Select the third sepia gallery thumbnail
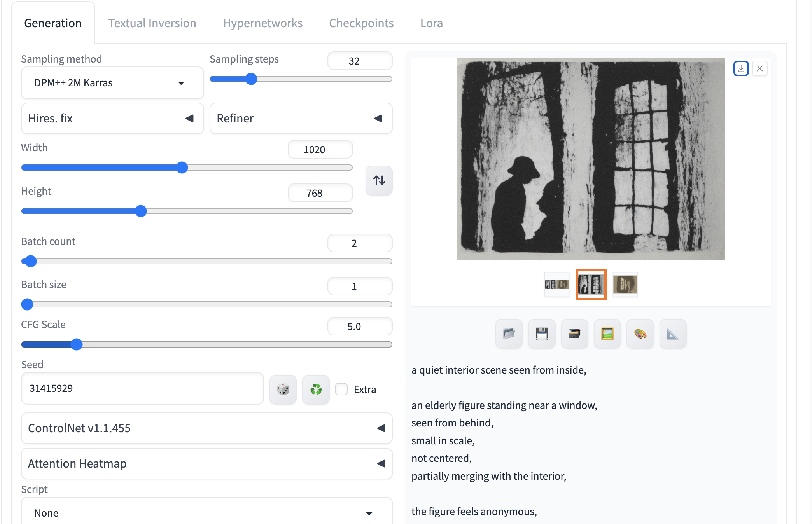 [625, 285]
